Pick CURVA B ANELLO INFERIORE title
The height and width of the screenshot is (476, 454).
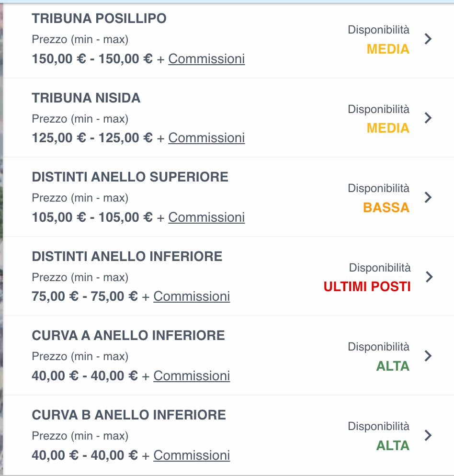point(129,415)
